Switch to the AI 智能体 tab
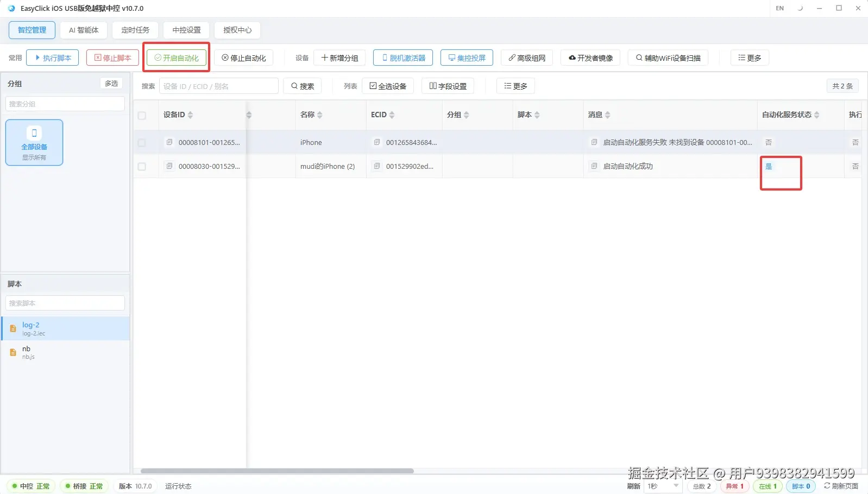 coord(84,30)
